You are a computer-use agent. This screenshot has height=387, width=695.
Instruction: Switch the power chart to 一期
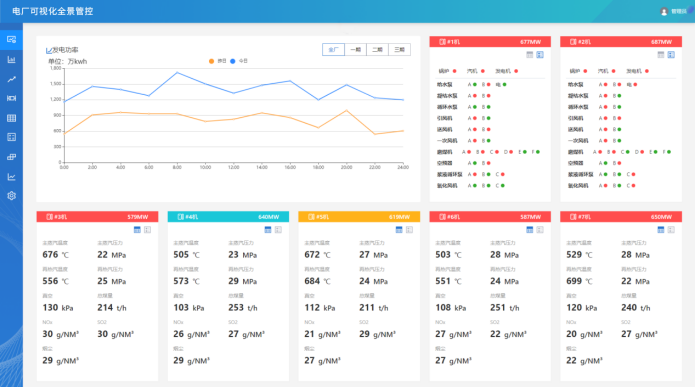tap(355, 50)
